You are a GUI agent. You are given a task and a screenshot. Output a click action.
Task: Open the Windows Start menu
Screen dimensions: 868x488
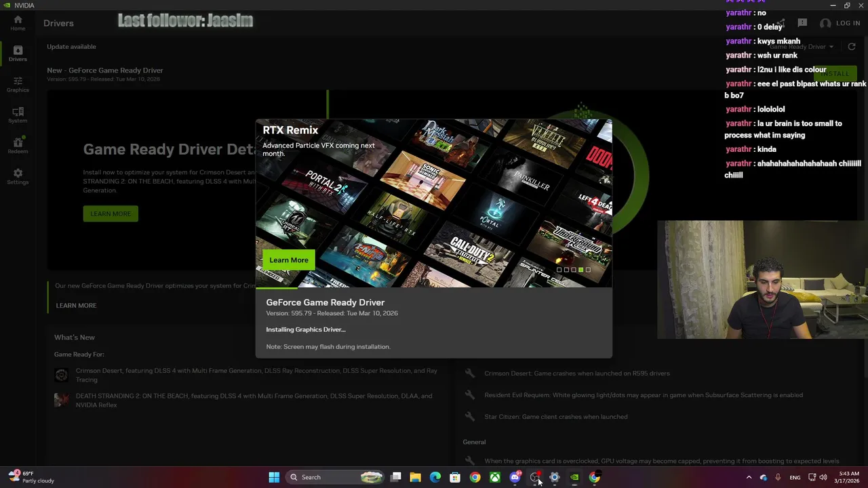(x=274, y=477)
